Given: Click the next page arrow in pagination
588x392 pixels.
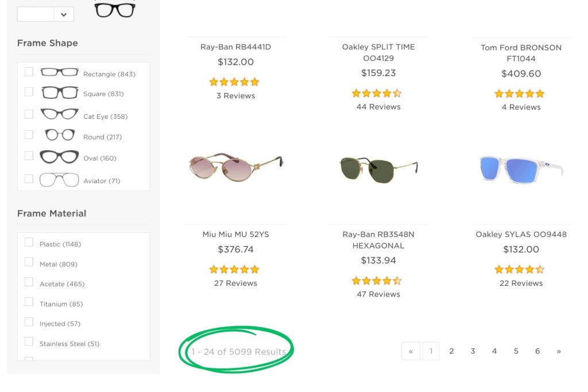Looking at the screenshot, I should pos(559,351).
